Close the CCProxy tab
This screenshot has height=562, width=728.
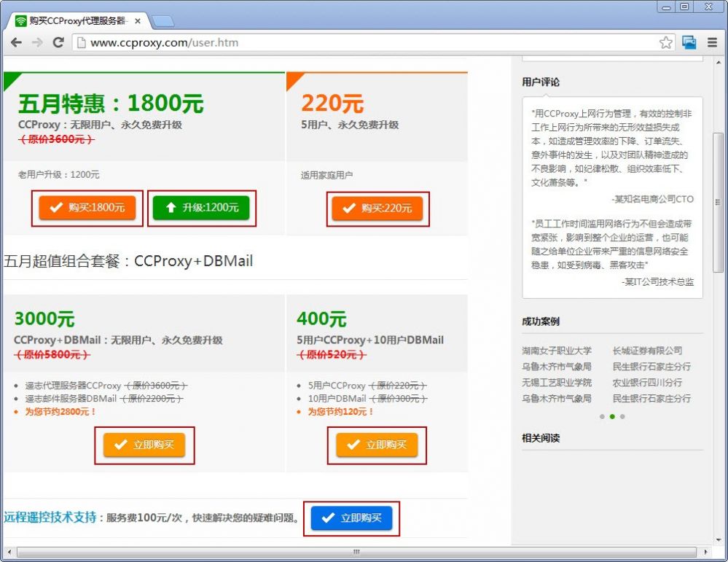tap(138, 21)
